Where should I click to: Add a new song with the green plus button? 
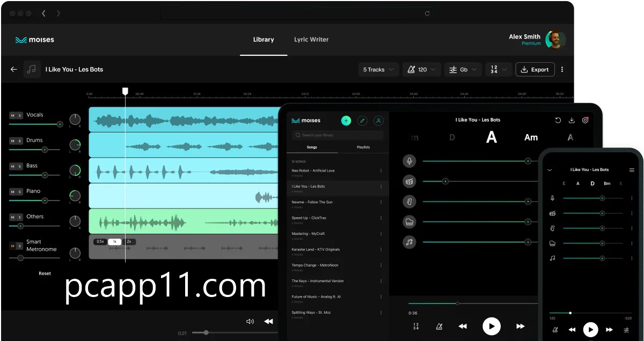[x=346, y=121]
